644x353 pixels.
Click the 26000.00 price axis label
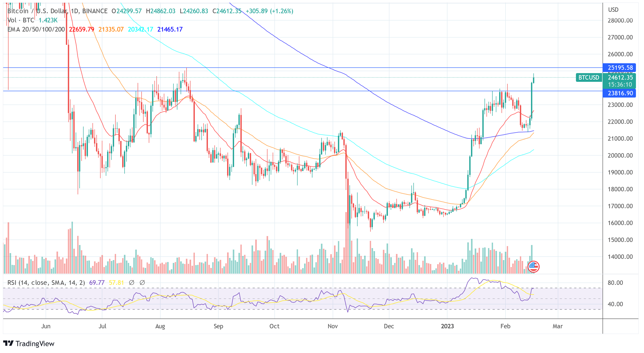[x=620, y=54]
